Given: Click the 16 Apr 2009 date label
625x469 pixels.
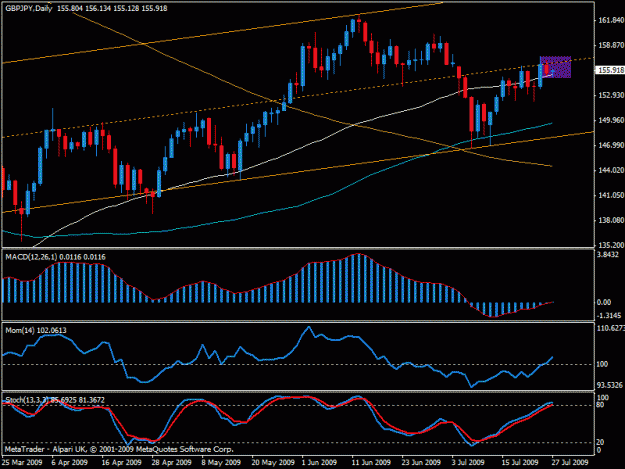Looking at the screenshot, I should point(121,463).
